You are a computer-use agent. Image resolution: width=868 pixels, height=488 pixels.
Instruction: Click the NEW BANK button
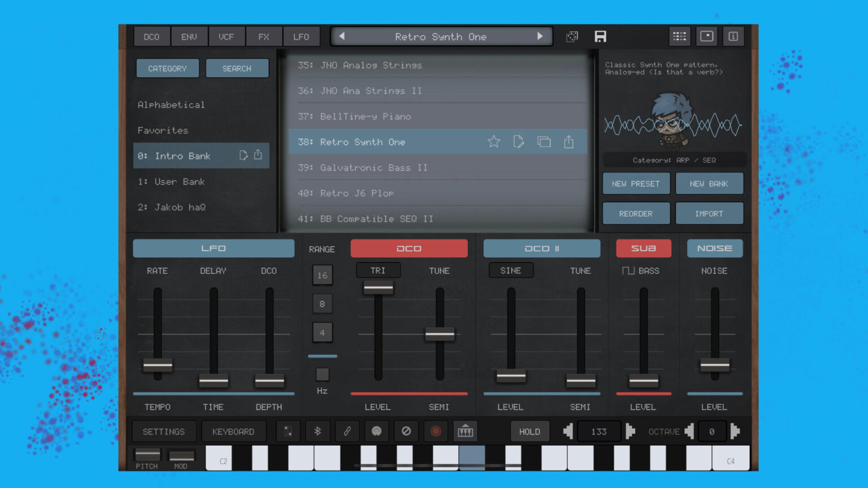(x=709, y=183)
